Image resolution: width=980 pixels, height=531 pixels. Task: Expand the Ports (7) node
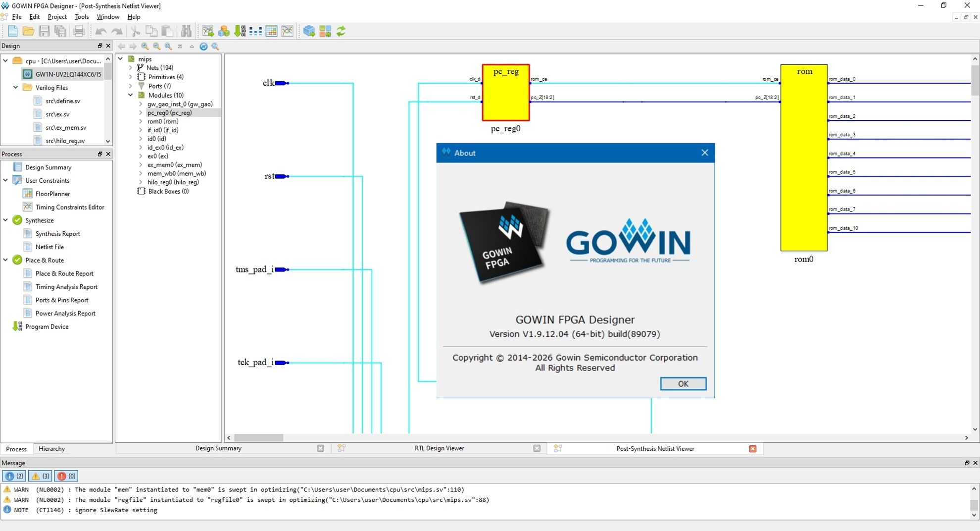tap(131, 86)
